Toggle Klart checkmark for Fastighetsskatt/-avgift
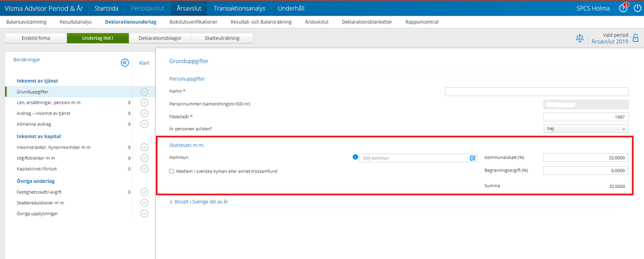Screen dimensions: 644x259 coord(144,192)
